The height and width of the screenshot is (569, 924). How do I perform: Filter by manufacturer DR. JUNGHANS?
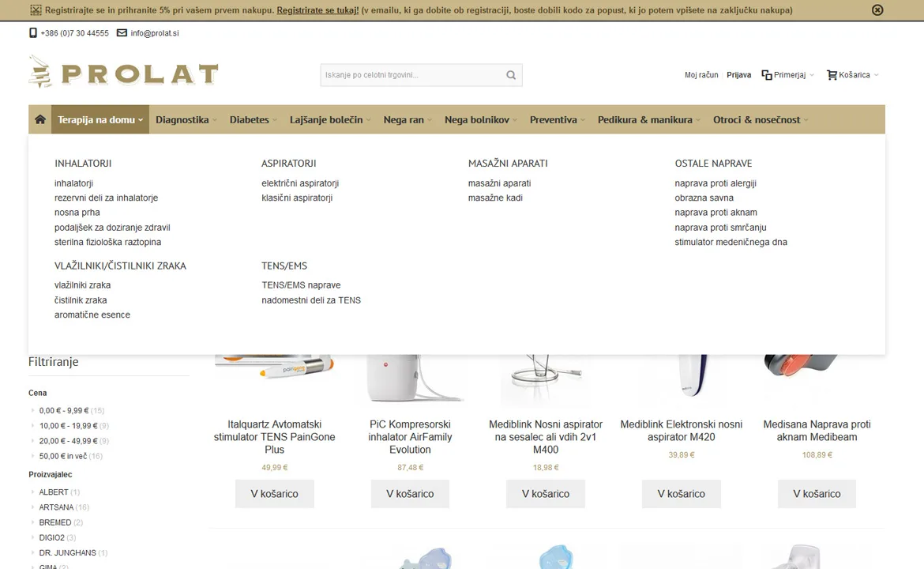67,553
